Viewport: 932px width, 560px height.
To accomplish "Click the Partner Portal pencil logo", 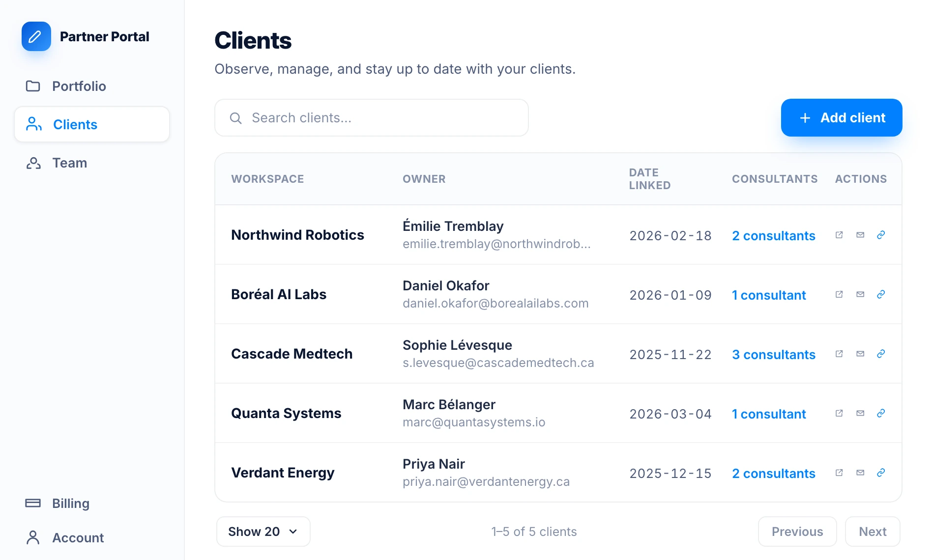I will (36, 36).
